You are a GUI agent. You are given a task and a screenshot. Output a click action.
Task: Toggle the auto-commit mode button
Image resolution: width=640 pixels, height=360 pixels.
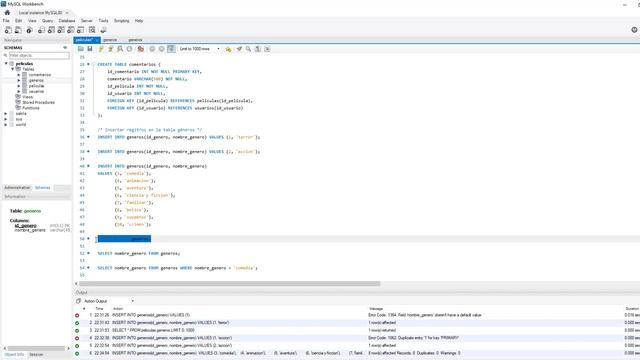[171, 49]
